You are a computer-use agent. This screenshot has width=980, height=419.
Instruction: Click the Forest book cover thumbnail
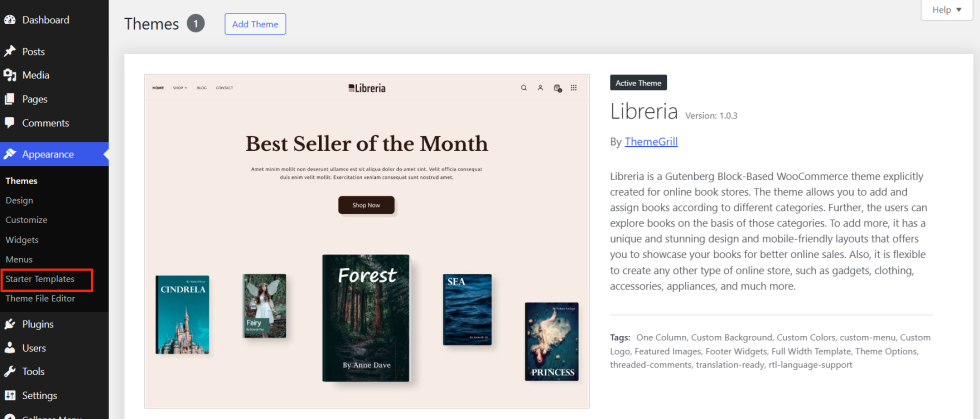coord(366,318)
